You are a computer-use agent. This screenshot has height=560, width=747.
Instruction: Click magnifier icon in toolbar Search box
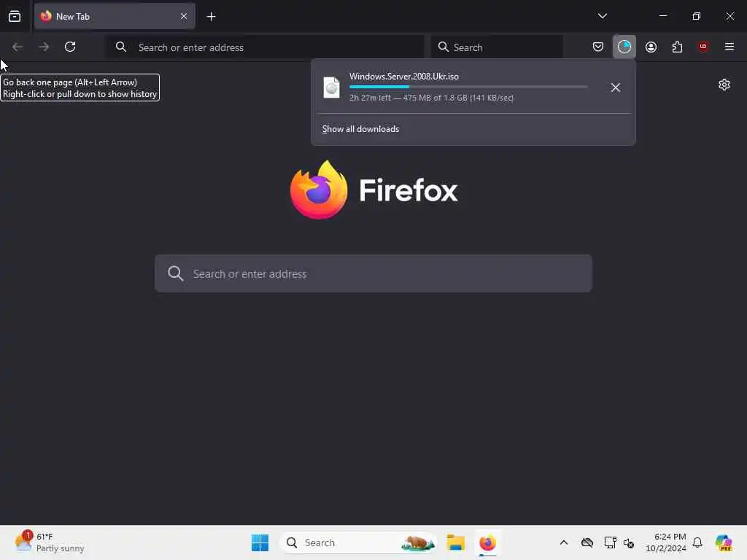tap(443, 47)
